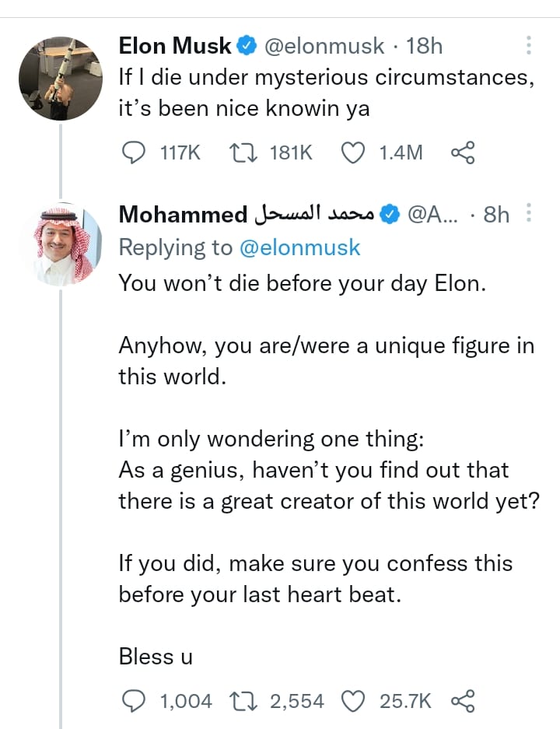560x729 pixels.
Task: Reply to Elon Musk's tweet
Action: tap(135, 152)
